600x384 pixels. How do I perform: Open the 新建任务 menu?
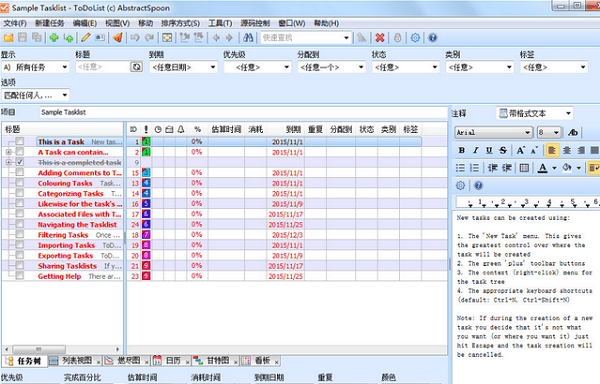coord(50,23)
